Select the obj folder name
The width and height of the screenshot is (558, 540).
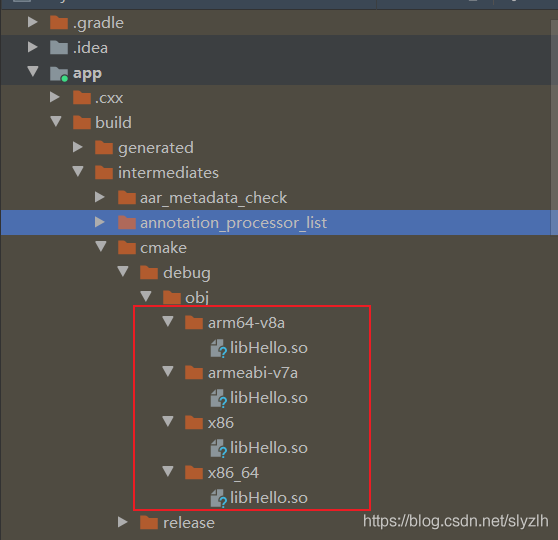tap(197, 298)
